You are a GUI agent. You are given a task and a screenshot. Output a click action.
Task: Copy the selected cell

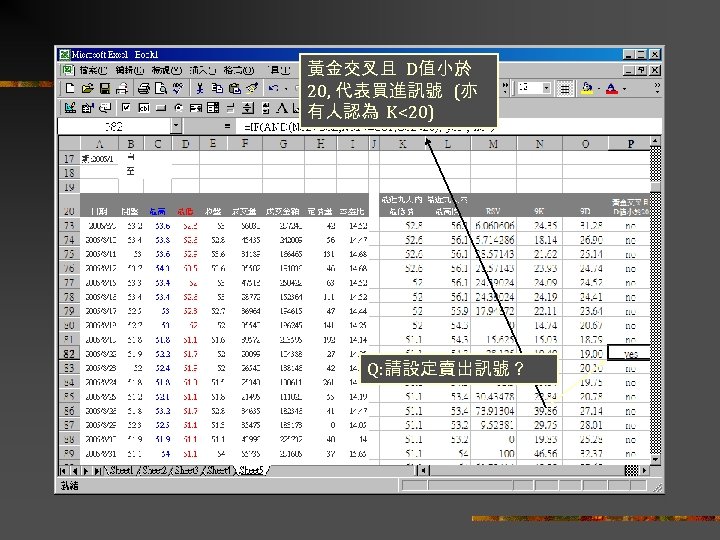click(x=217, y=88)
